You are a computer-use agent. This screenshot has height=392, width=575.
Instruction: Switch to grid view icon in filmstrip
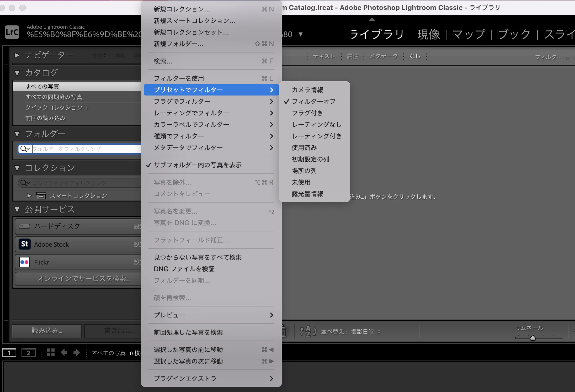click(x=50, y=352)
